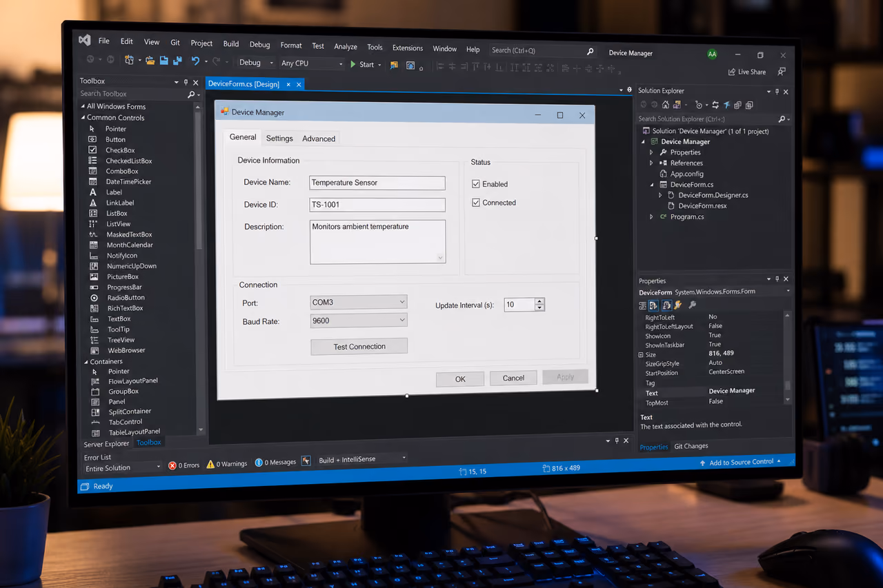The image size is (883, 588).
Task: Collapse the Common Controls toolbox group
Action: coord(82,118)
